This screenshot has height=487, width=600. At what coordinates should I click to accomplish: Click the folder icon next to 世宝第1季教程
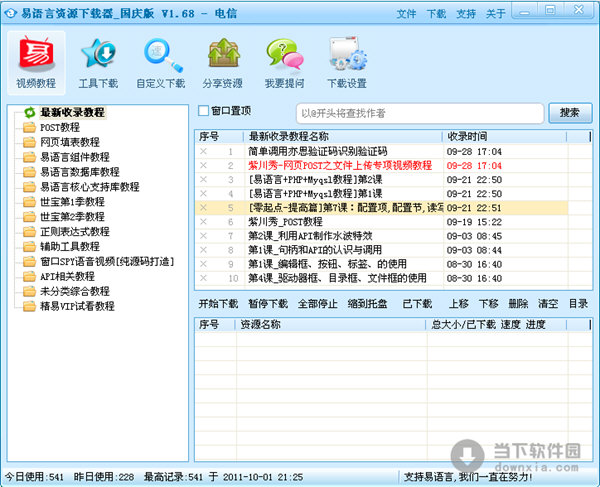pos(29,202)
